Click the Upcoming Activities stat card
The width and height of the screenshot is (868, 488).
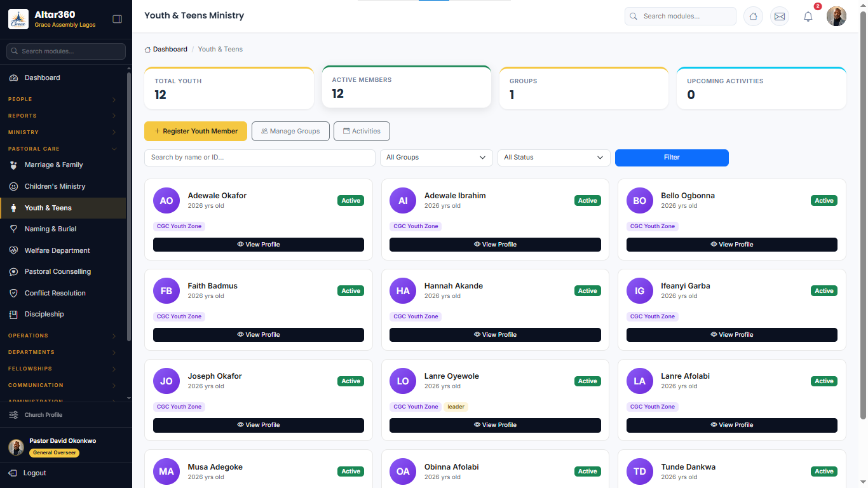tap(761, 88)
